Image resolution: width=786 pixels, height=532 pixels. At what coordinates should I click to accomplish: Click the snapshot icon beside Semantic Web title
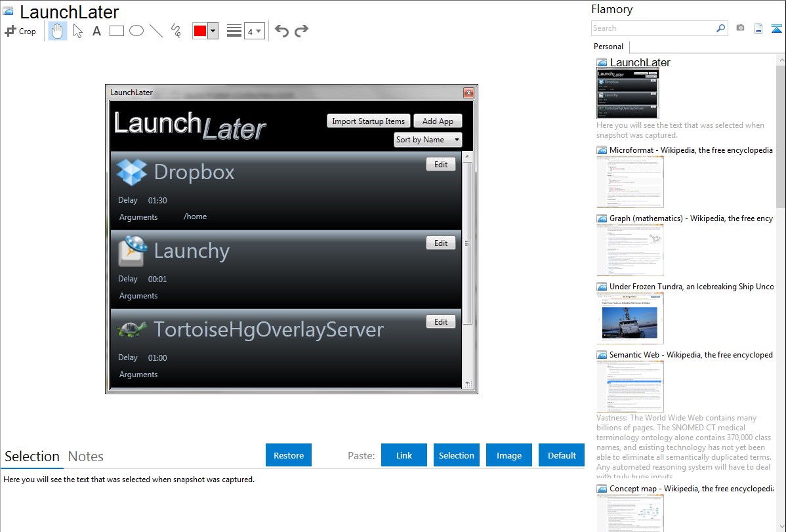pos(602,355)
